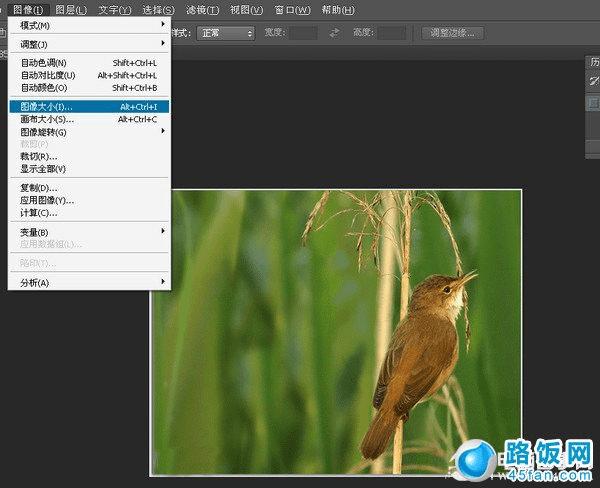Viewport: 600px width, 488px height.
Task: Apply 自动色调 (Auto Tone)
Action: (45, 63)
